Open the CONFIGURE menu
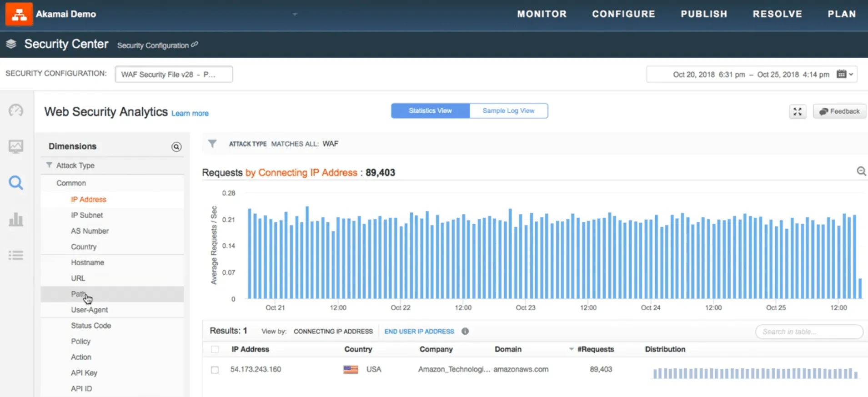 [x=623, y=14]
